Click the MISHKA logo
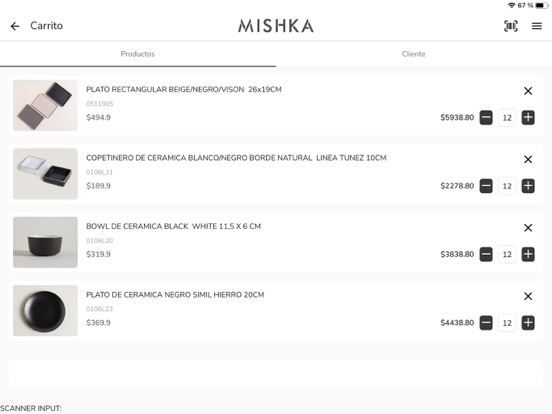 pyautogui.click(x=276, y=26)
